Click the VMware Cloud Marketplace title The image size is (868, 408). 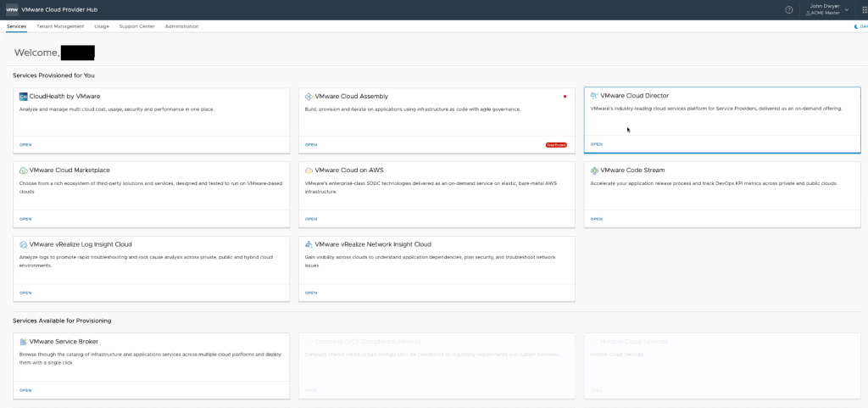pyautogui.click(x=70, y=170)
